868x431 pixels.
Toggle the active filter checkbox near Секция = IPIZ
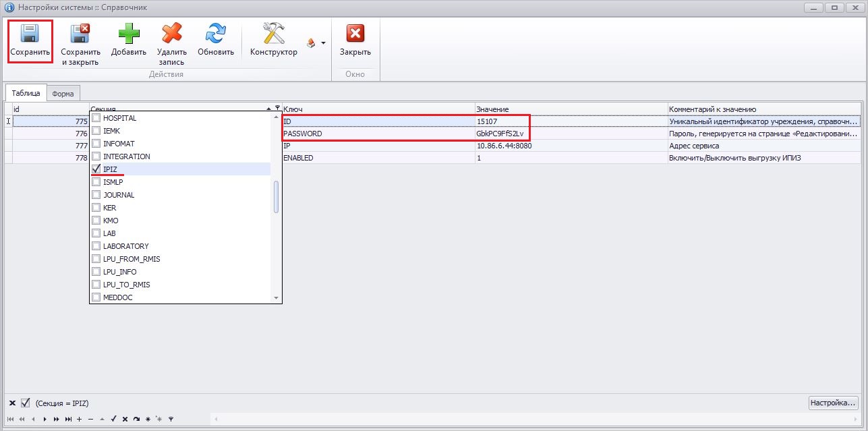click(26, 403)
